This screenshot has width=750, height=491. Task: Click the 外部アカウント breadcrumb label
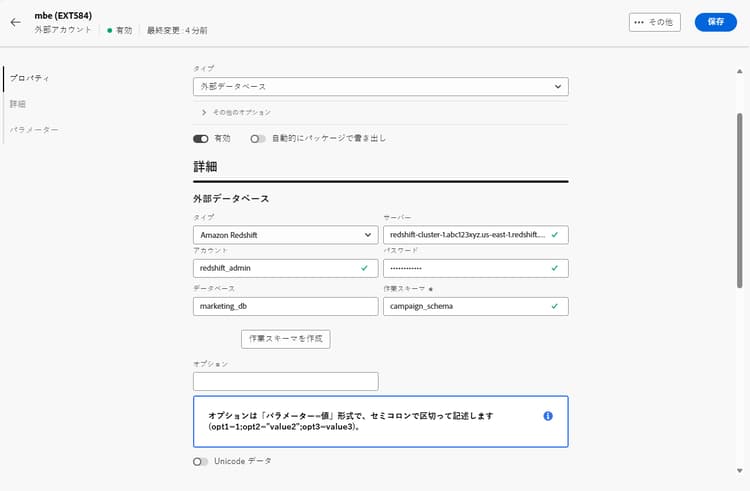click(x=63, y=30)
